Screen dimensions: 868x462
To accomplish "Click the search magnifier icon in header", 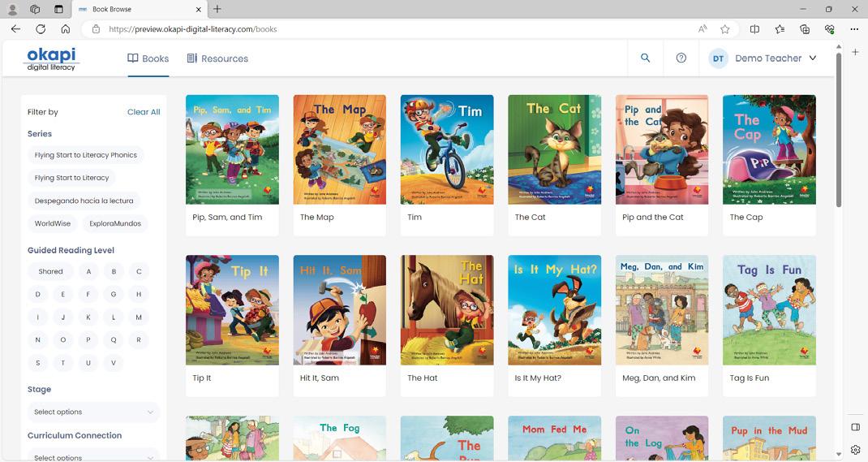I will pyautogui.click(x=645, y=58).
